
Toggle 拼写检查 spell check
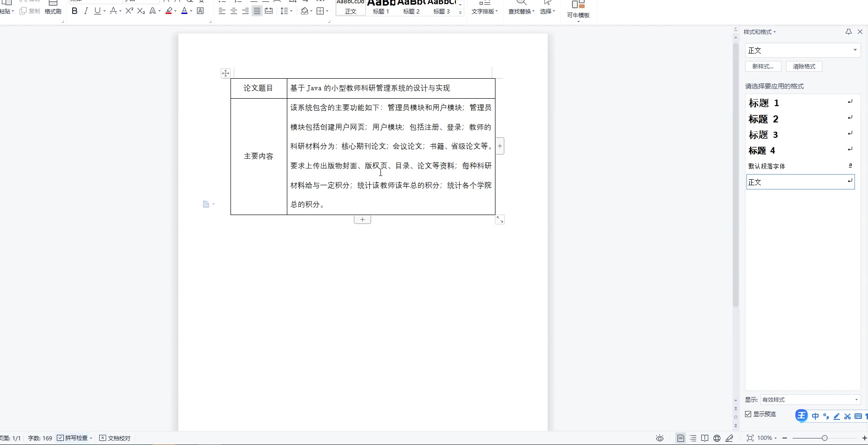[75, 438]
